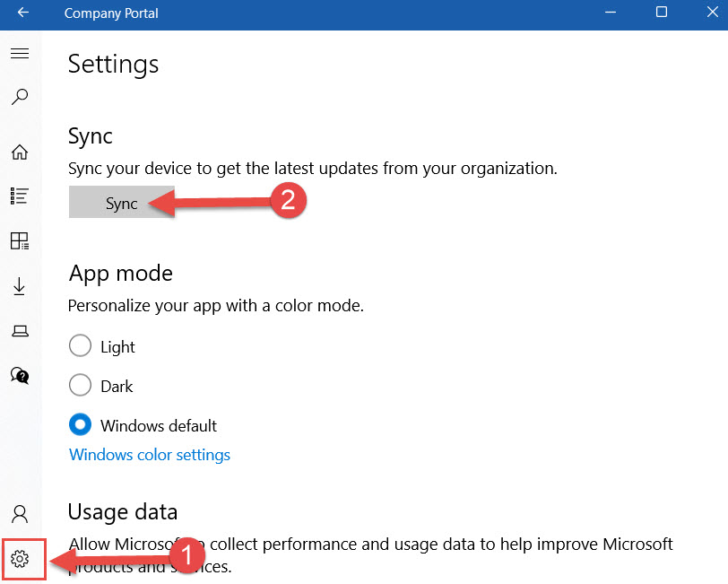This screenshot has height=584, width=728.
Task: Open the navigation menu with the hamburger icon
Action: click(20, 53)
